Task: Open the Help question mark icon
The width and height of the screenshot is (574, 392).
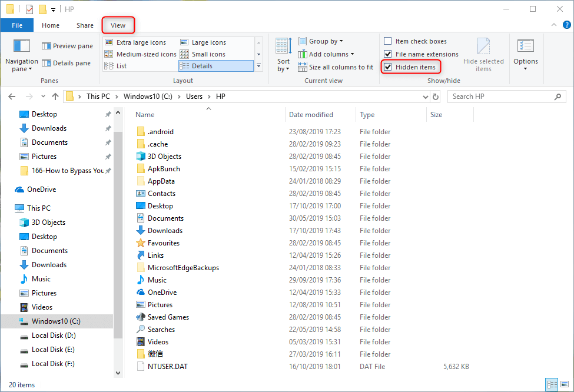Action: tap(566, 25)
